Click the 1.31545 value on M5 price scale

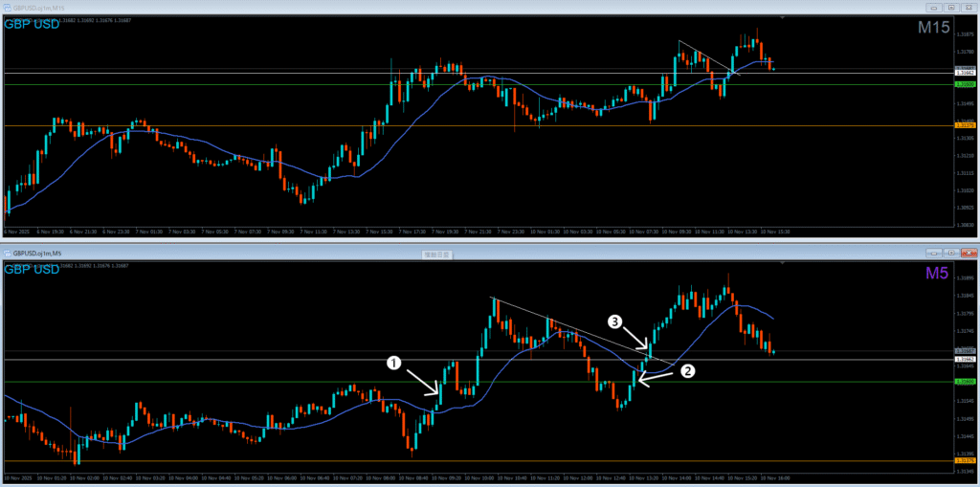(965, 401)
